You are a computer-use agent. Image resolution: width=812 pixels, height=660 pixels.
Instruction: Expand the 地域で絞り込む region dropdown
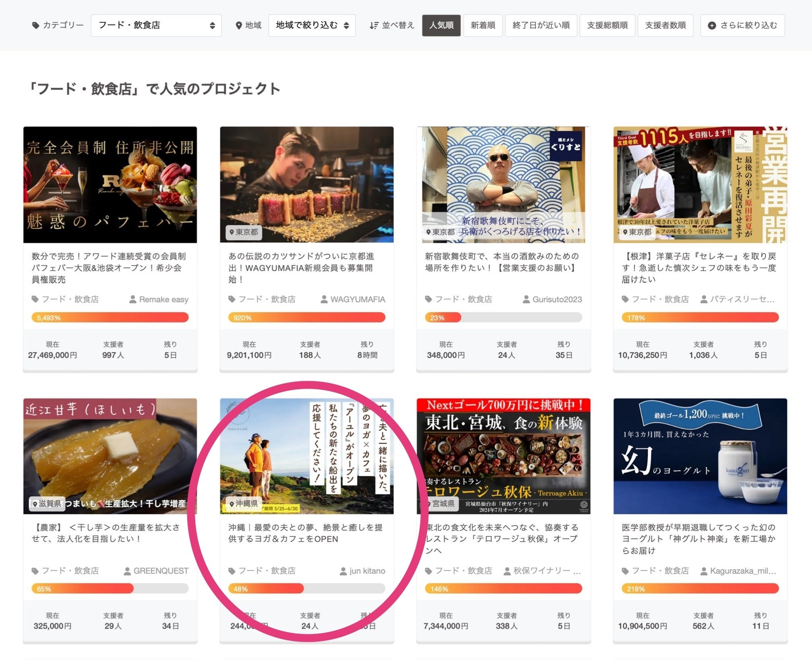click(312, 25)
